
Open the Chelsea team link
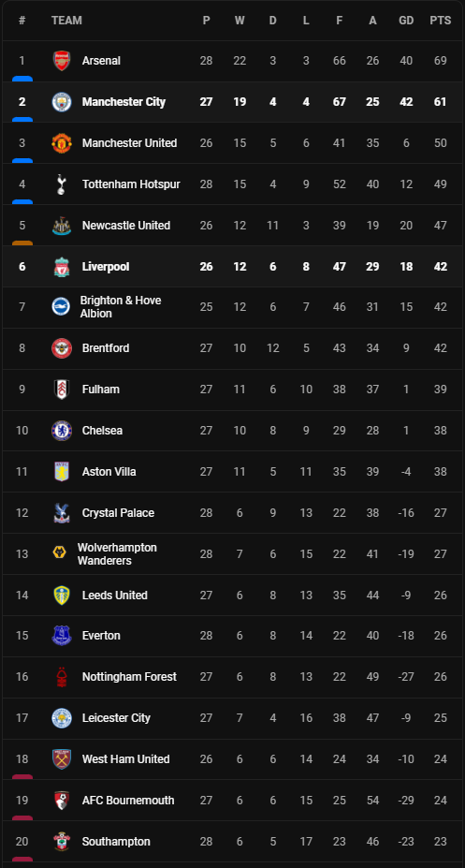coord(102,430)
